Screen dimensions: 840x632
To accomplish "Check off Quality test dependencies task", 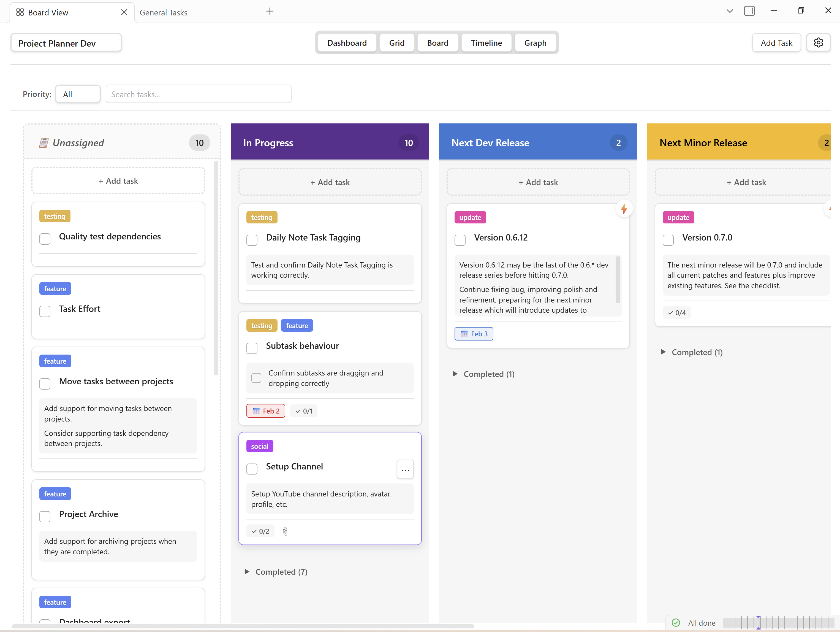I will pyautogui.click(x=45, y=239).
